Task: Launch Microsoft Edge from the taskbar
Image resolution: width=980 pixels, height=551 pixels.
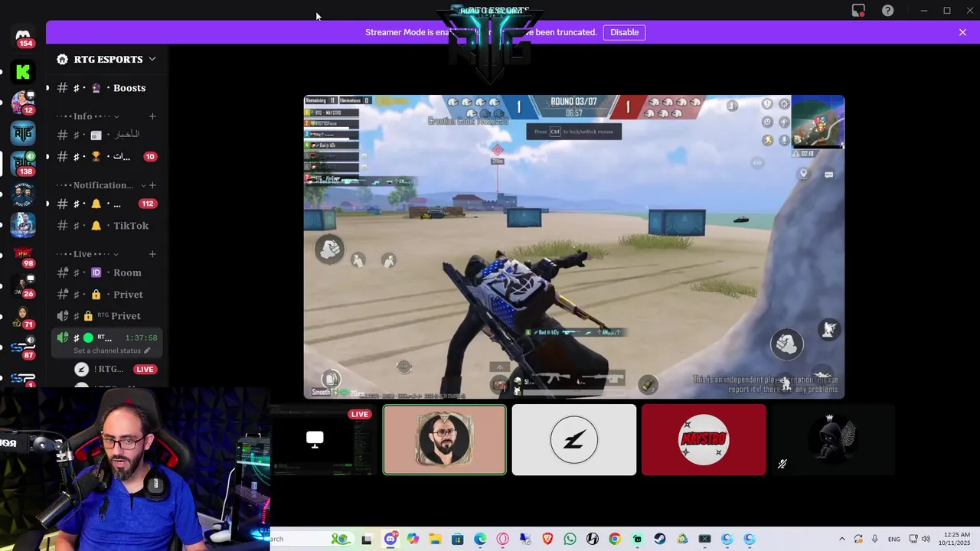Action: tap(480, 540)
